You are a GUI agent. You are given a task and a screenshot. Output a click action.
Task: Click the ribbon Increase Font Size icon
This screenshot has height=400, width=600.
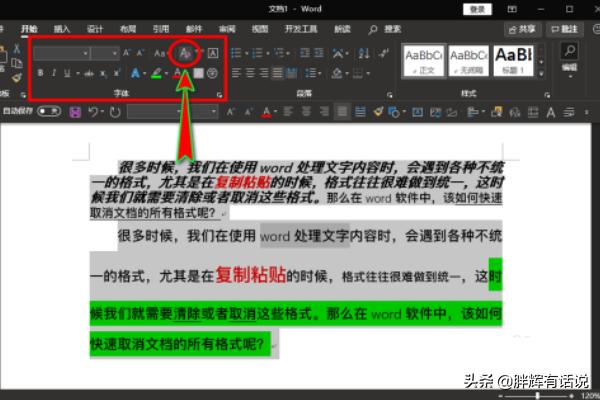[127, 53]
